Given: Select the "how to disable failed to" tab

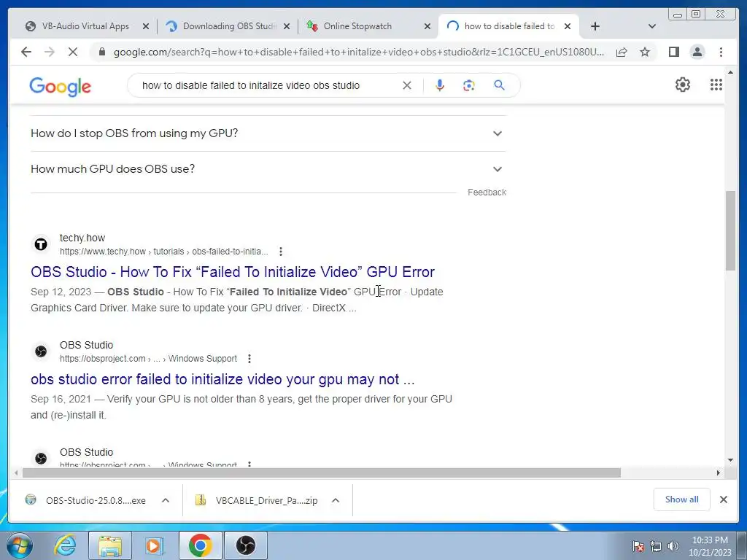Looking at the screenshot, I should (508, 26).
